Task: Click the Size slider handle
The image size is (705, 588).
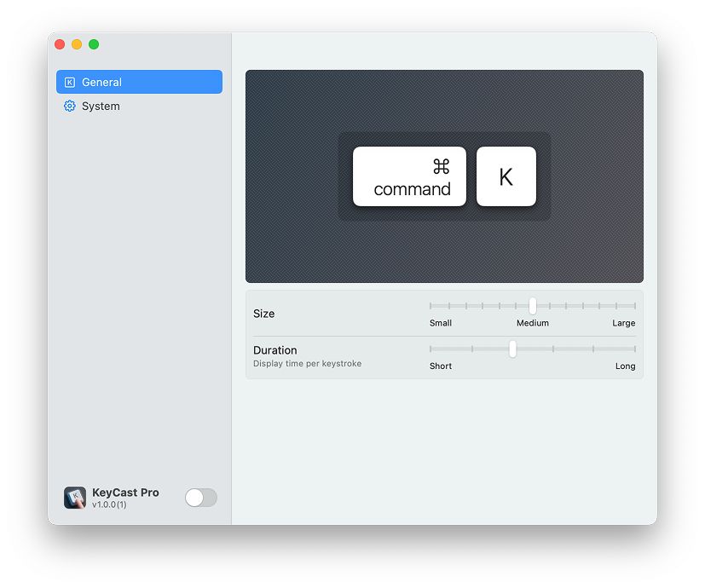Action: point(532,305)
